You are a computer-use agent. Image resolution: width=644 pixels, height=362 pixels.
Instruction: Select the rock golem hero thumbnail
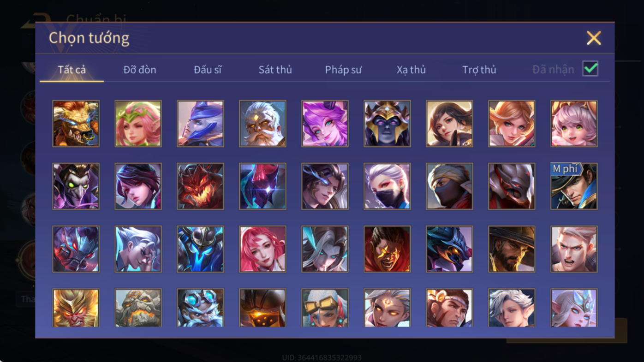[138, 308]
